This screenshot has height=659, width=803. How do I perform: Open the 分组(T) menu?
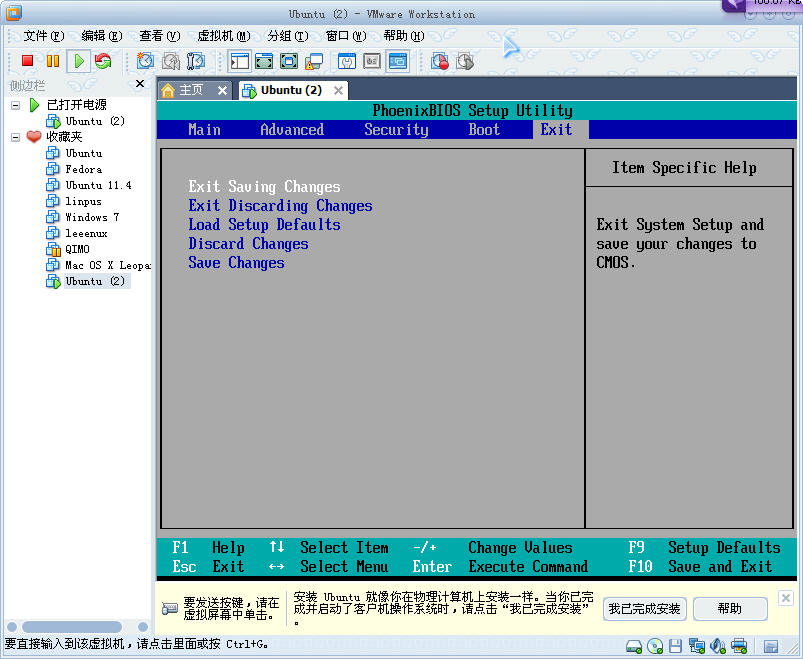[288, 36]
